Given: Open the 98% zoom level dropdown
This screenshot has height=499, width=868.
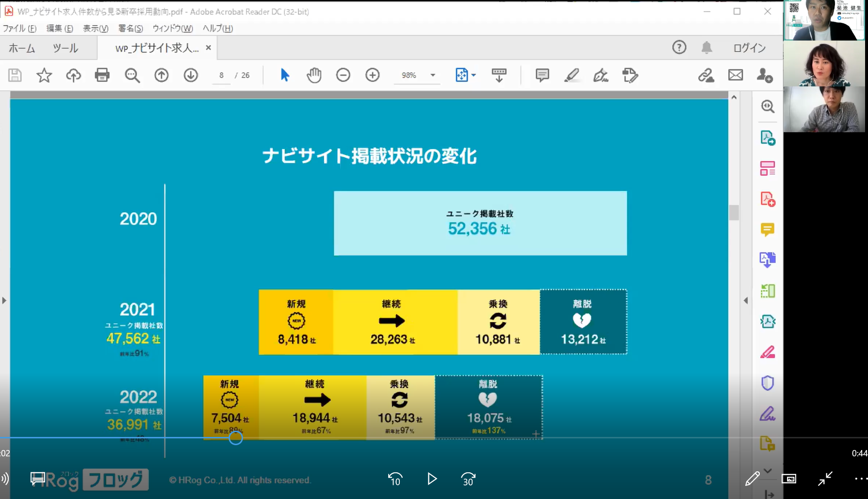Looking at the screenshot, I should (x=433, y=75).
